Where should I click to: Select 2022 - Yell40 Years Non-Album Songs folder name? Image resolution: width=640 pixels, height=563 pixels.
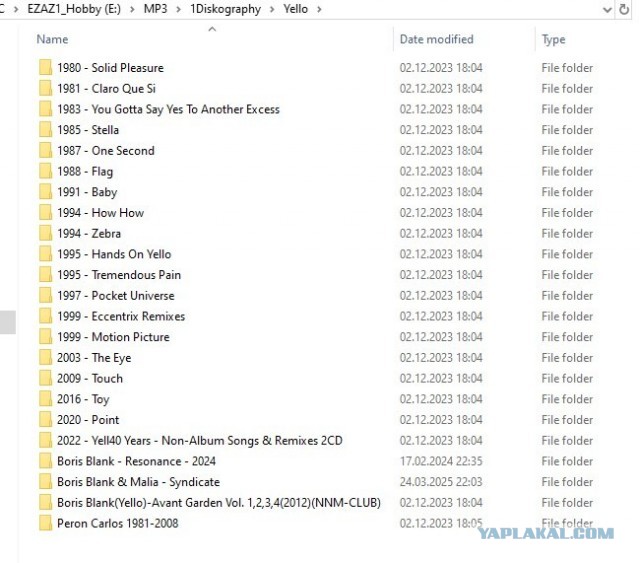coord(200,440)
